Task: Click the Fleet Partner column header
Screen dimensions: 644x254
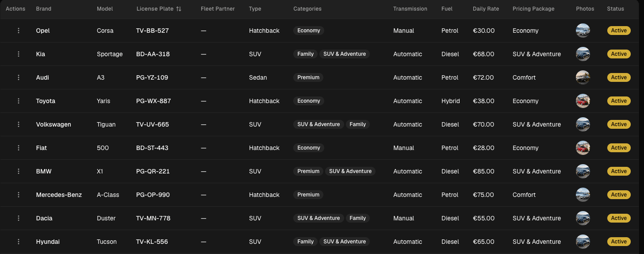Action: pos(218,9)
